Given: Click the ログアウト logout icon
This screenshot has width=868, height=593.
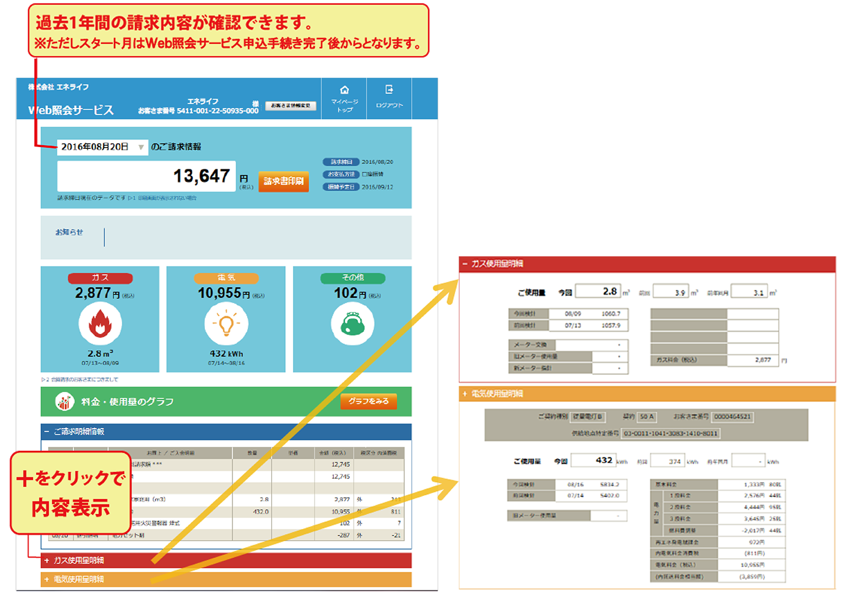Looking at the screenshot, I should point(389,90).
